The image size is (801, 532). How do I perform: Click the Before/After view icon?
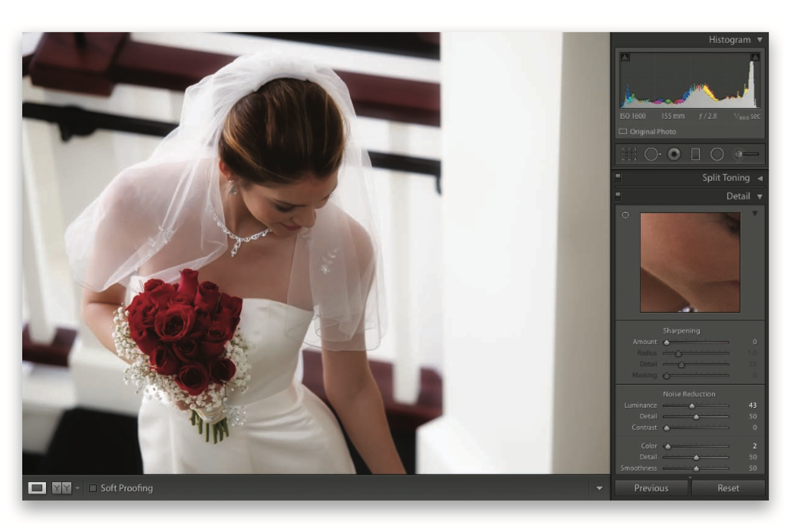click(x=61, y=488)
